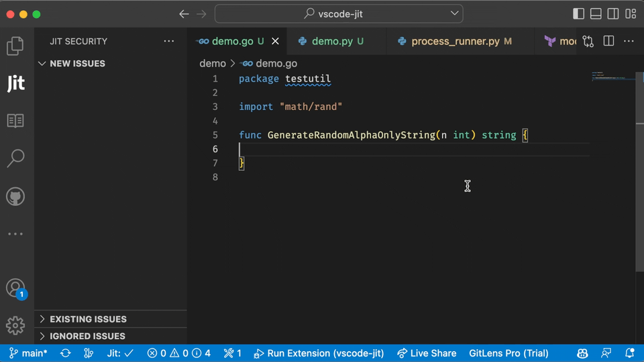This screenshot has width=644, height=362.
Task: Open Jit Security panel more actions
Action: tap(169, 41)
